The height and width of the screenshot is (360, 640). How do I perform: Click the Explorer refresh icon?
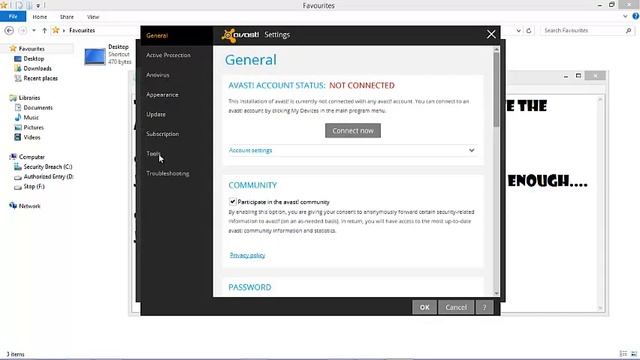pyautogui.click(x=529, y=30)
